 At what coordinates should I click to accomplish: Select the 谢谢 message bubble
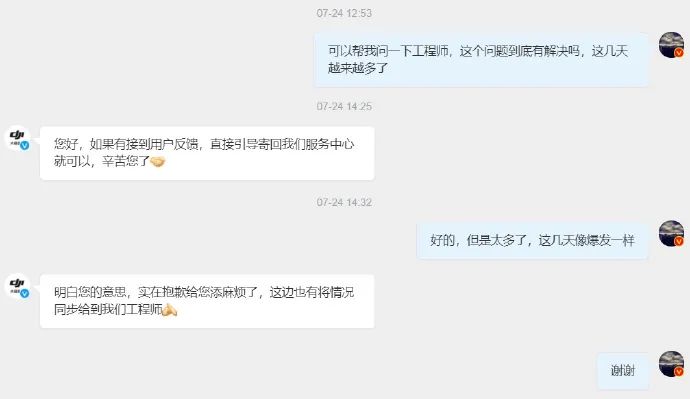pyautogui.click(x=623, y=371)
